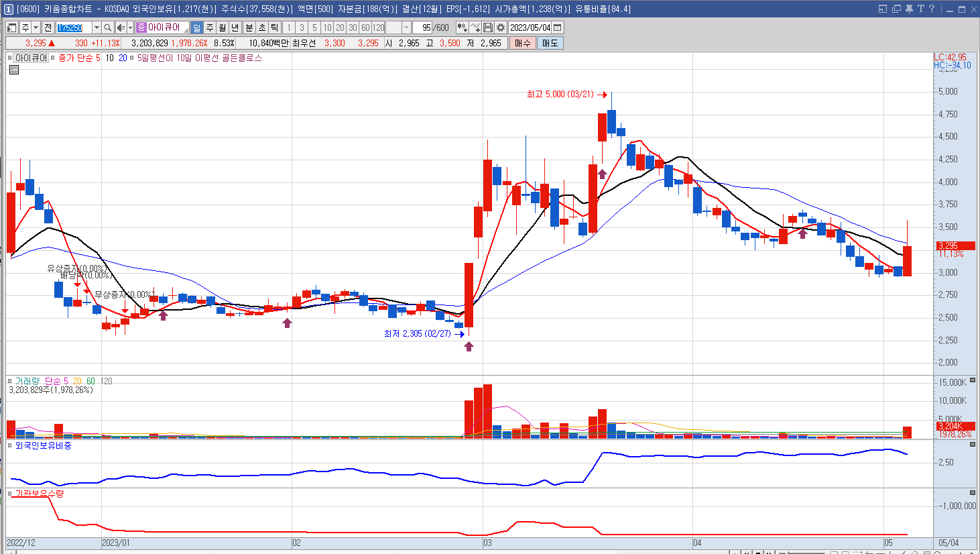Select the 5 interval button
Viewport: 980px width, 554px height.
tap(314, 27)
